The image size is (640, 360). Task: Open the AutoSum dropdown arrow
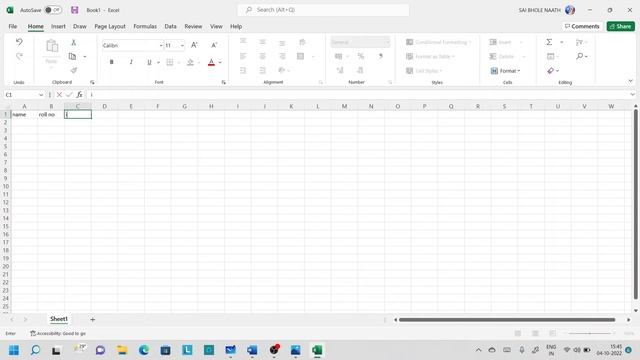pos(562,42)
